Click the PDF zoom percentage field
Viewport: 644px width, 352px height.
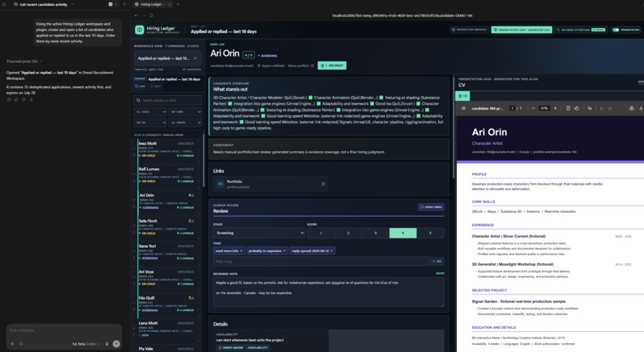tap(544, 108)
